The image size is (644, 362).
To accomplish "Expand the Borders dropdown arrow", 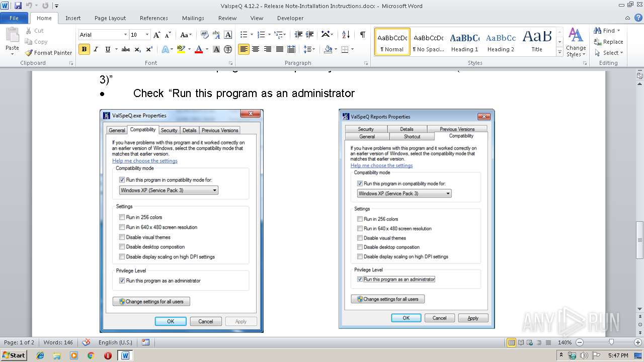I will pyautogui.click(x=352, y=49).
